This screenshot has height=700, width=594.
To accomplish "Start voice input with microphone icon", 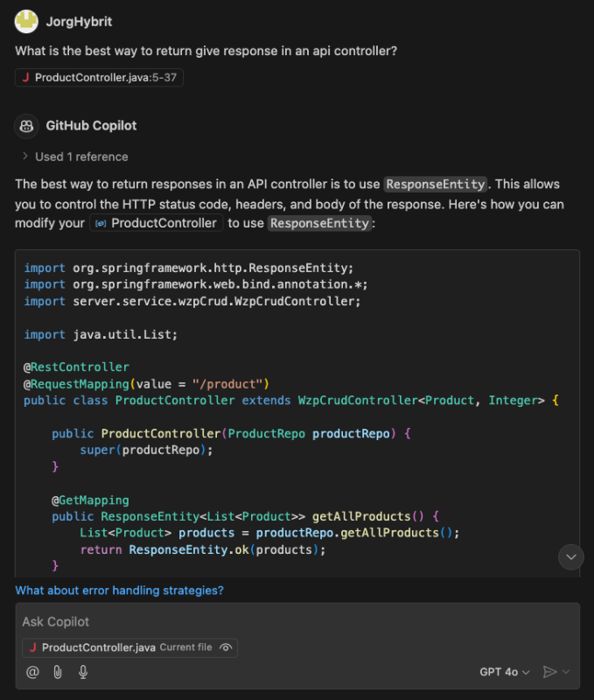I will point(83,672).
